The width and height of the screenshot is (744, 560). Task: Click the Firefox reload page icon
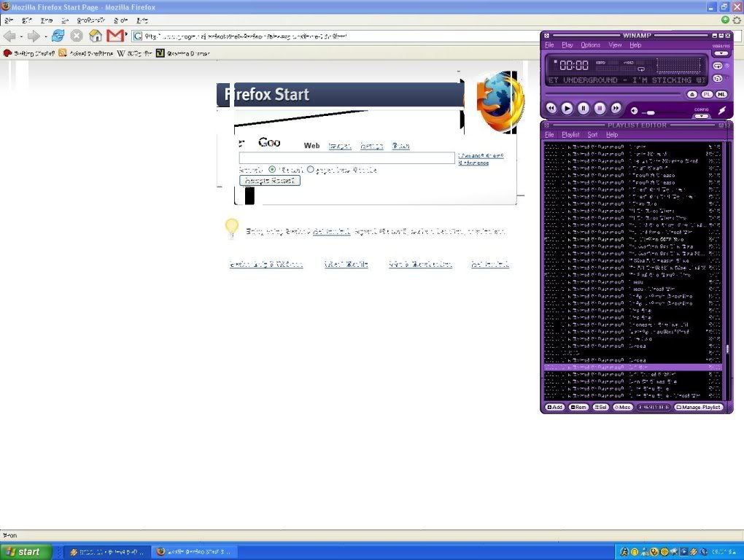click(58, 36)
